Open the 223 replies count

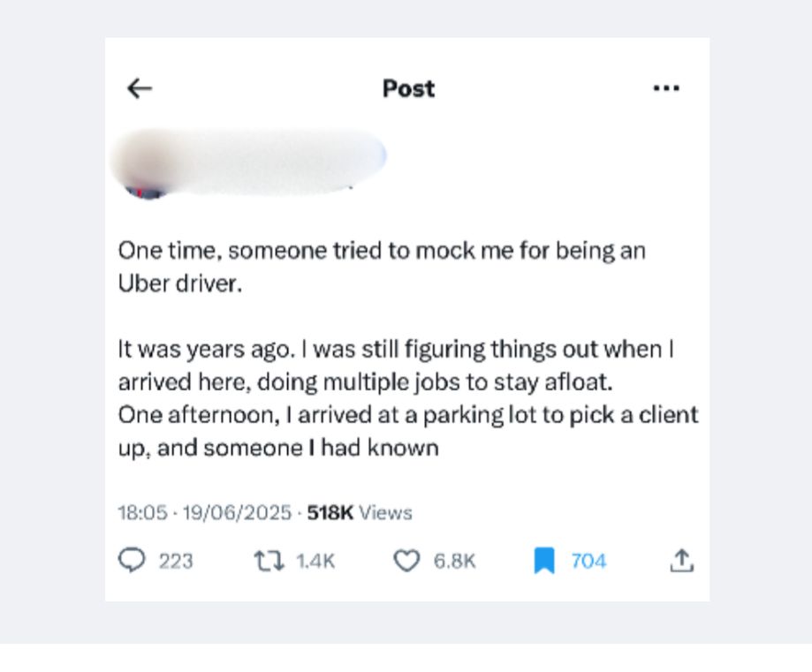pos(176,562)
